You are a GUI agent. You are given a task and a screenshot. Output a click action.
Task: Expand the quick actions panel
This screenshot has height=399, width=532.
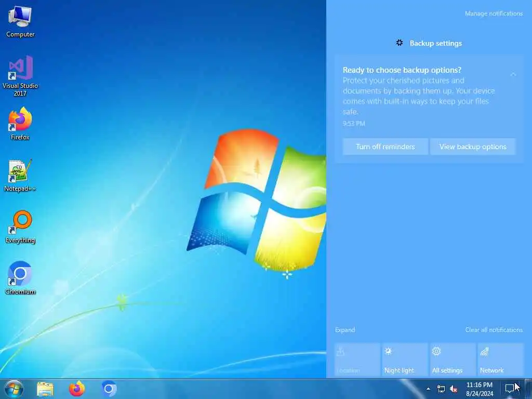tap(345, 330)
